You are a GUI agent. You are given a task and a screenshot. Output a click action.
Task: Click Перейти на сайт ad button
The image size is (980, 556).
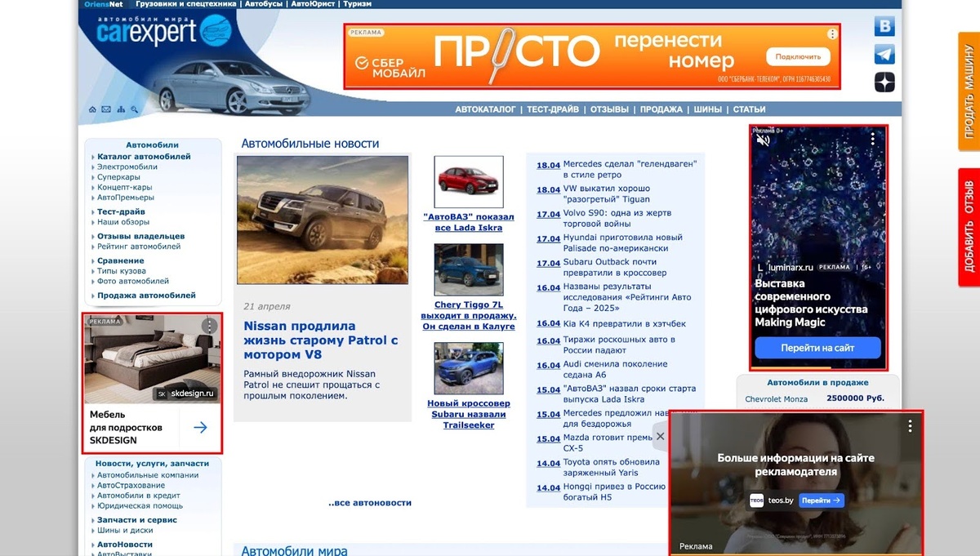[817, 348]
